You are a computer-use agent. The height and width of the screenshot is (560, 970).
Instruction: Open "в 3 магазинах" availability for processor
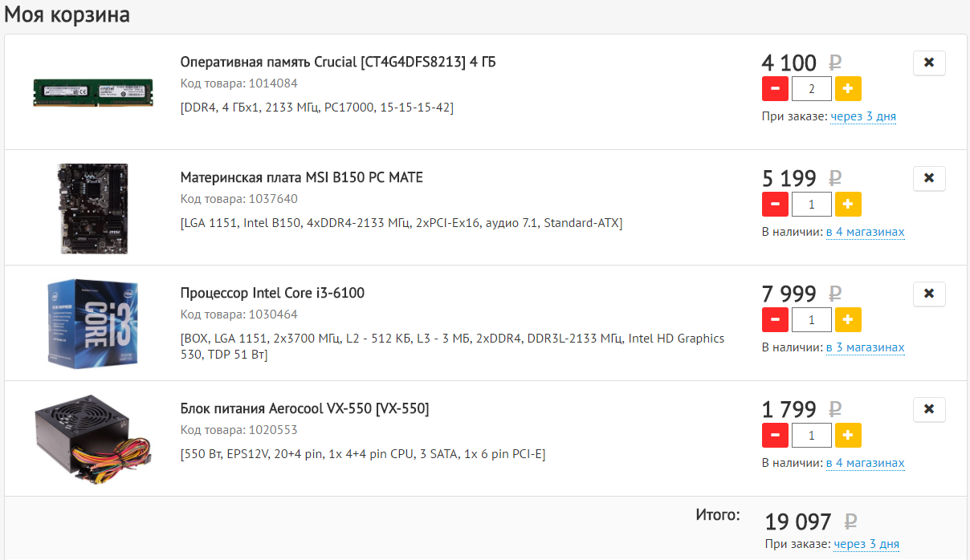tap(865, 347)
